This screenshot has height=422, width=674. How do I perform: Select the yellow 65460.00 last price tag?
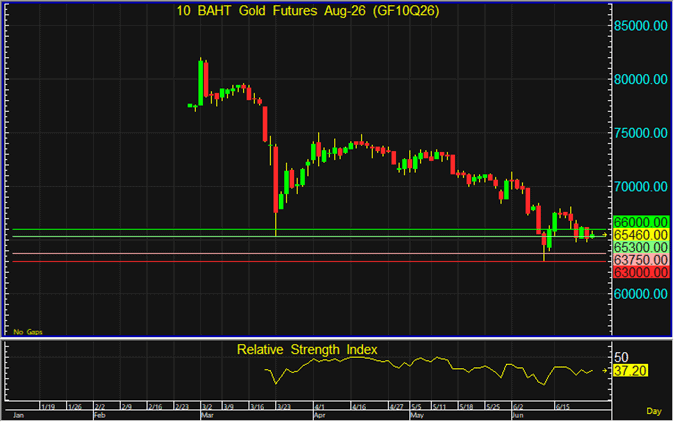pyautogui.click(x=641, y=235)
